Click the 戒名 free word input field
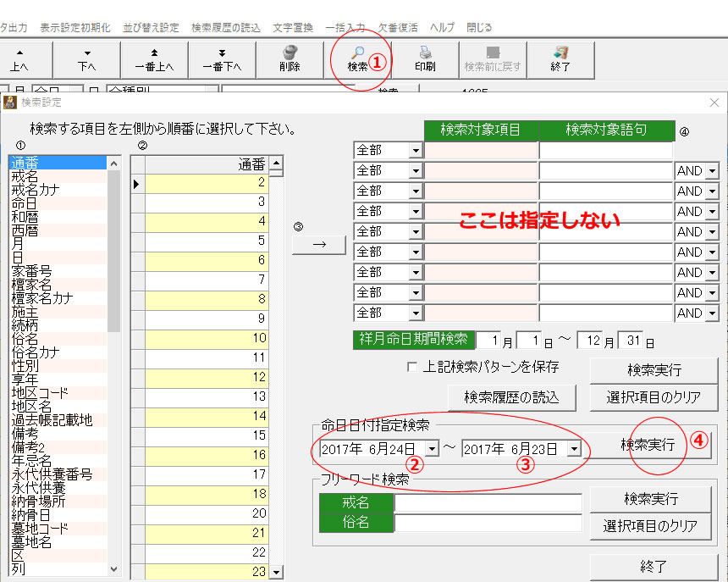 point(488,503)
